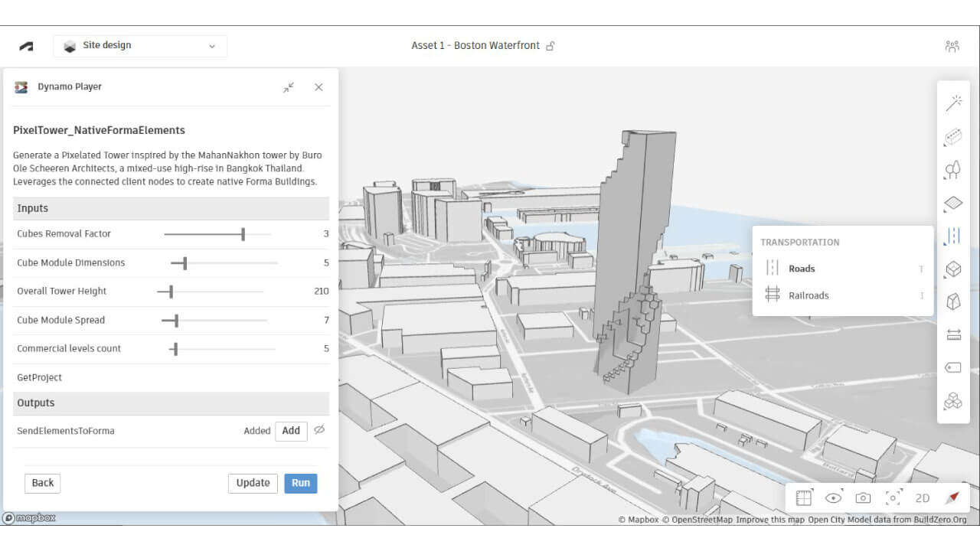Click the Cube Module Spread slider handle
This screenshot has width=980, height=551.
175,321
